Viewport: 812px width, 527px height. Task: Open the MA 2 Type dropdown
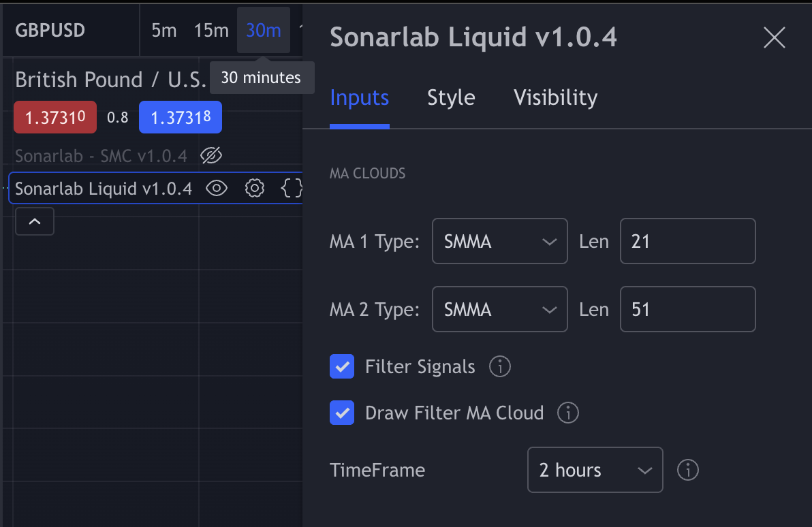click(x=500, y=309)
